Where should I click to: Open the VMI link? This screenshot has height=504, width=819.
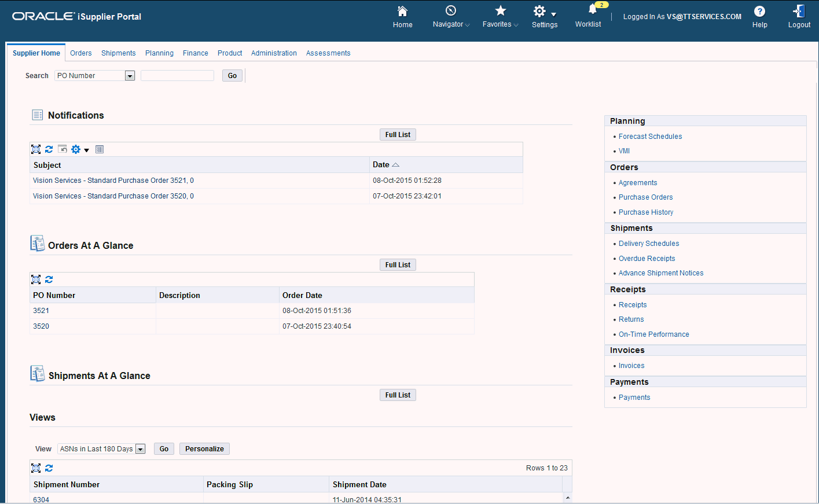624,151
